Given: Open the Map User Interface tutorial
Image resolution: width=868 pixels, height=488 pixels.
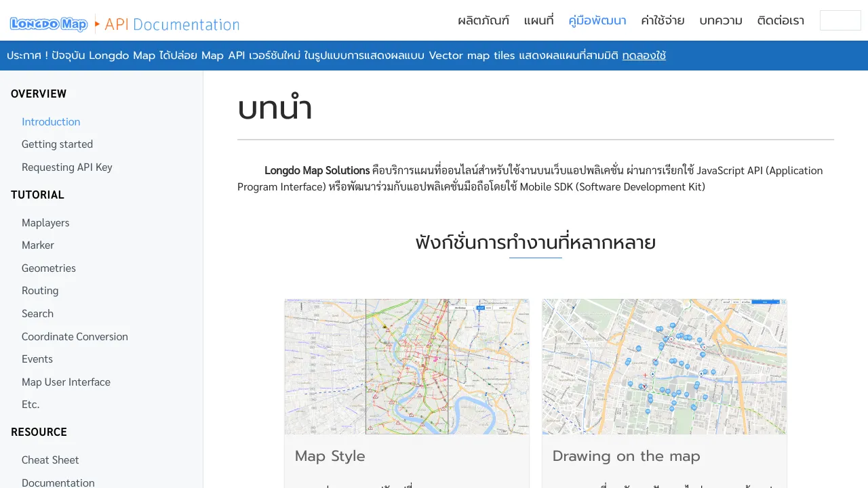Looking at the screenshot, I should [x=66, y=382].
